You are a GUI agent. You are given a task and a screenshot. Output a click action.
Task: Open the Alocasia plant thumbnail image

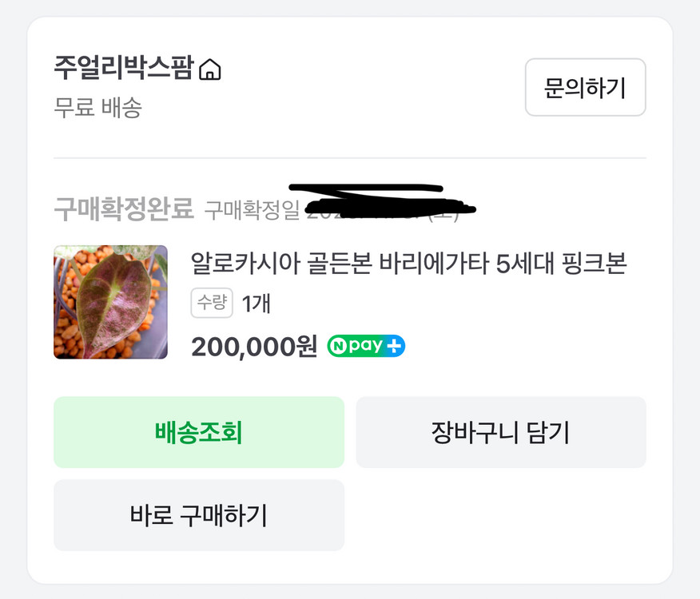point(110,302)
